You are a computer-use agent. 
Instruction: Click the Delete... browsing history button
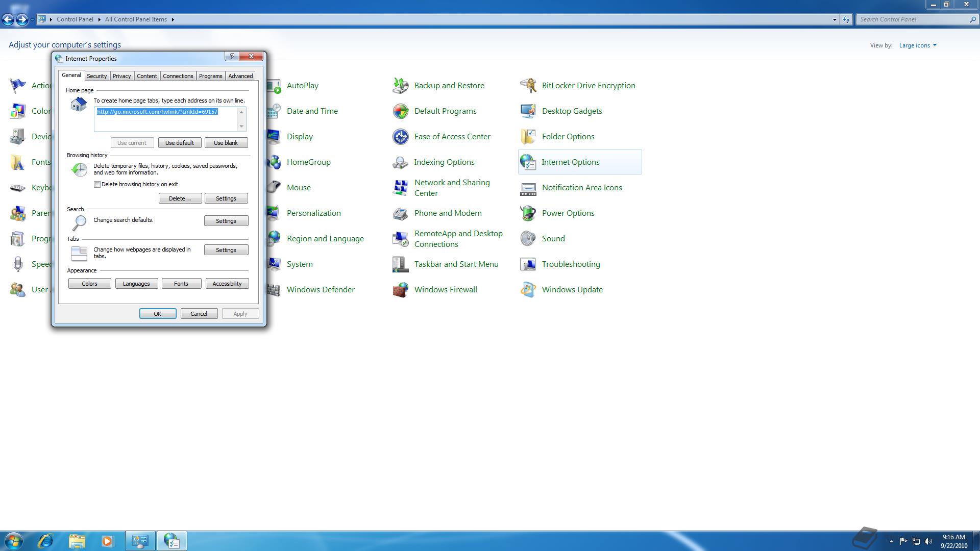coord(180,198)
